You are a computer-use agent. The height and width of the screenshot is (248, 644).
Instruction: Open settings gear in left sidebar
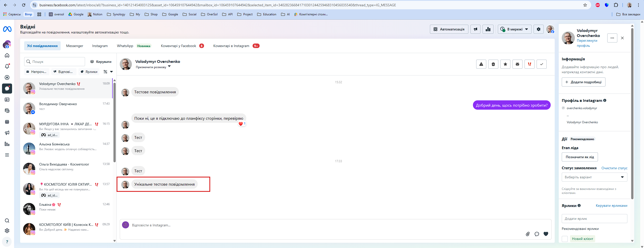tap(7, 231)
